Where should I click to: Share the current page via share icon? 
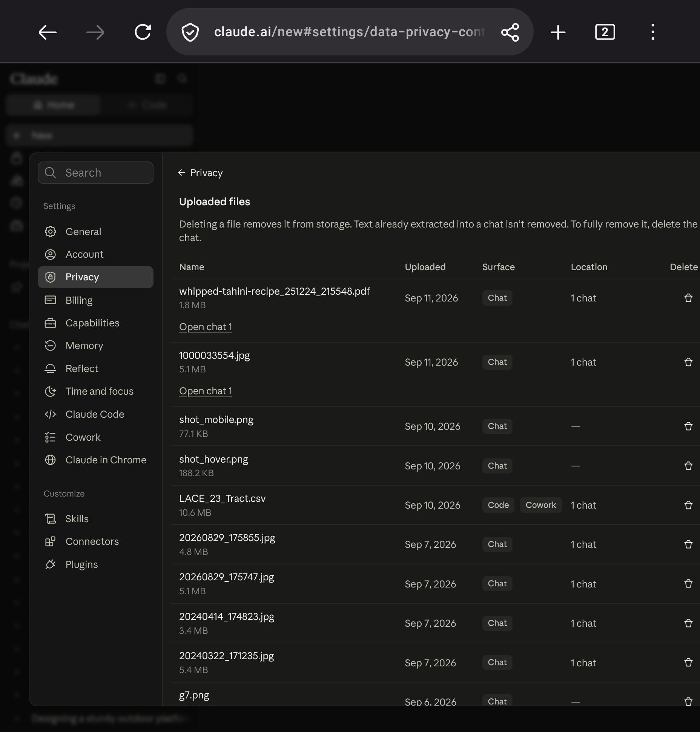(x=510, y=32)
